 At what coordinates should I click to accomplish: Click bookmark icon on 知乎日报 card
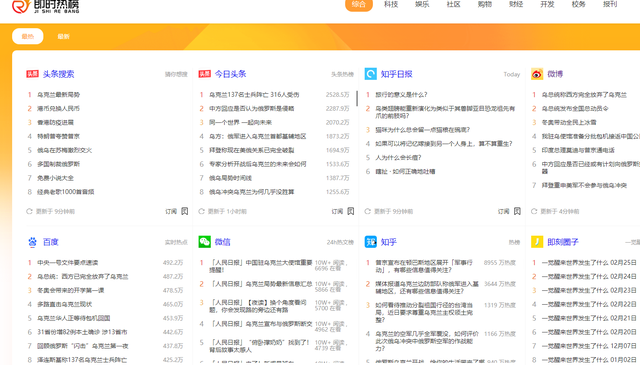click(517, 211)
